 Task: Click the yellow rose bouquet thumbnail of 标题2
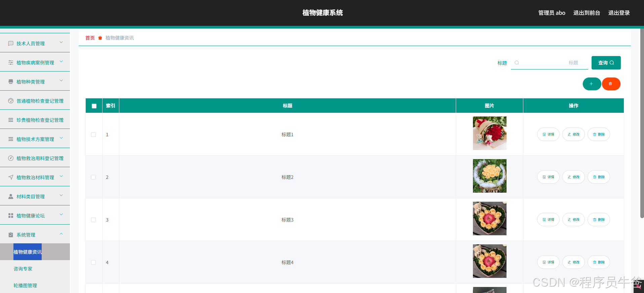489,176
